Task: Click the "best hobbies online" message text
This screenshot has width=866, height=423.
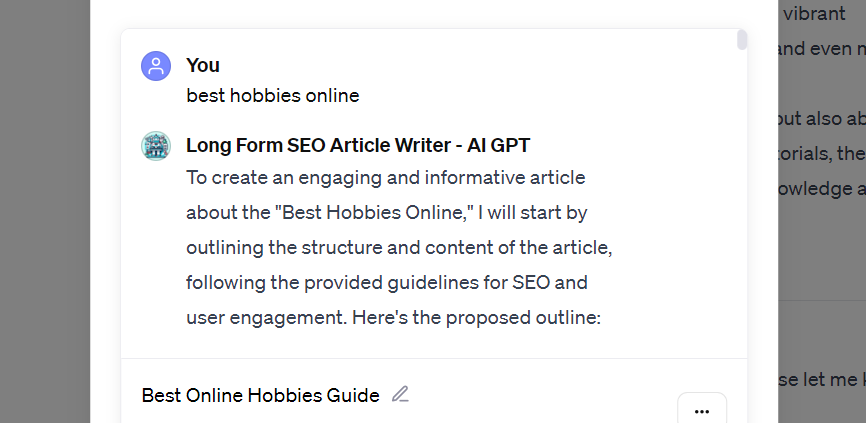Action: point(272,96)
